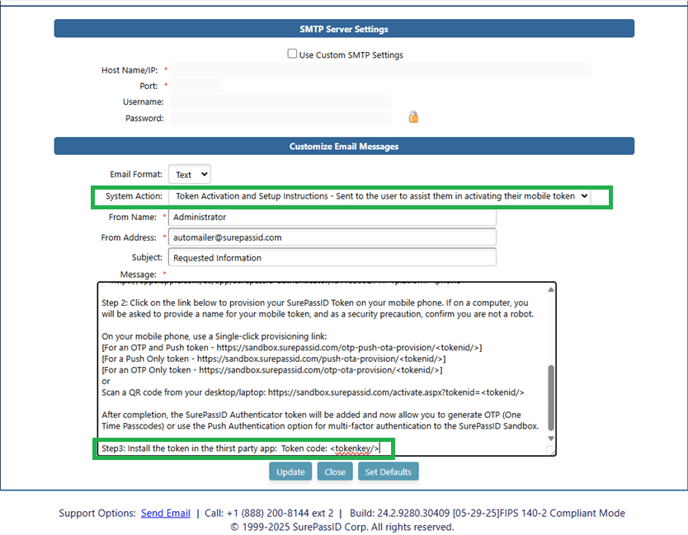Edit the Subject field
Image resolution: width=688 pixels, height=535 pixels.
[x=332, y=257]
